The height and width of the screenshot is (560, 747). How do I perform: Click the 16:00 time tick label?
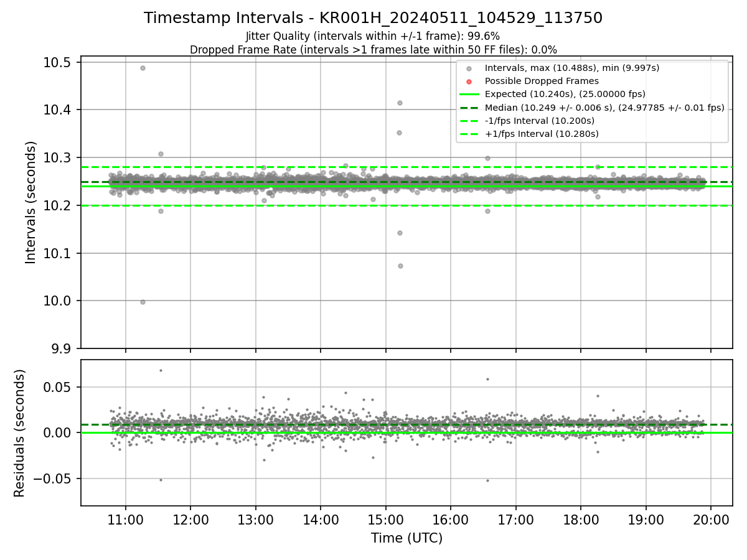(x=451, y=520)
